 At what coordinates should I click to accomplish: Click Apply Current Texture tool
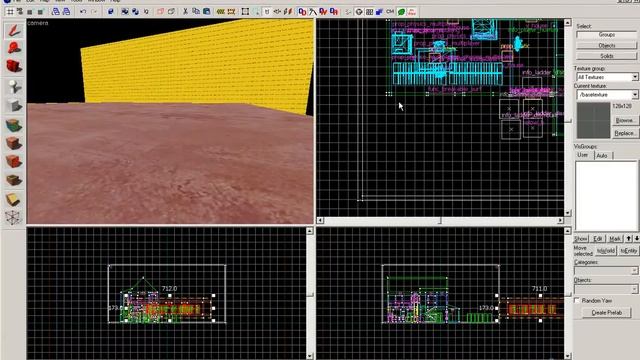(14, 143)
